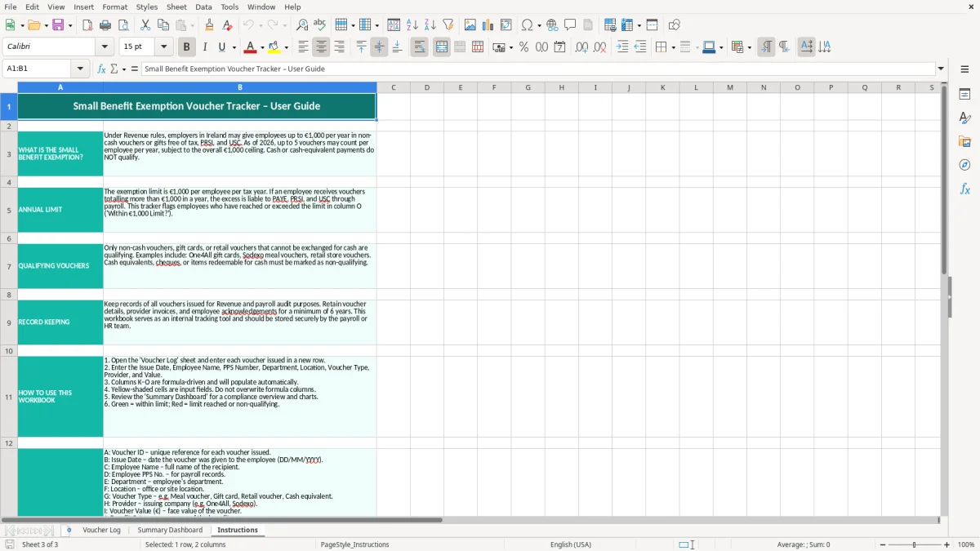Screen dimensions: 980x551
Task: Open the font color dropdown arrow
Action: [x=262, y=47]
